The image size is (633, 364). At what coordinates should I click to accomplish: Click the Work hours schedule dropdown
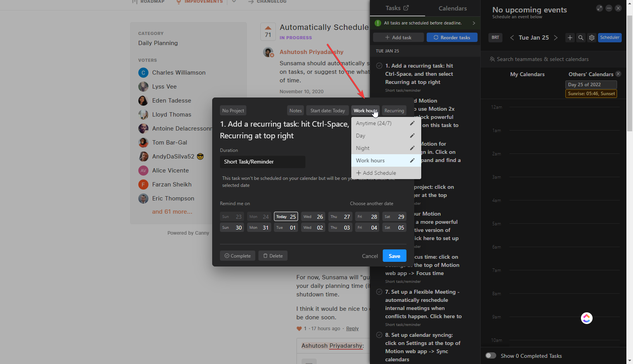(x=365, y=111)
